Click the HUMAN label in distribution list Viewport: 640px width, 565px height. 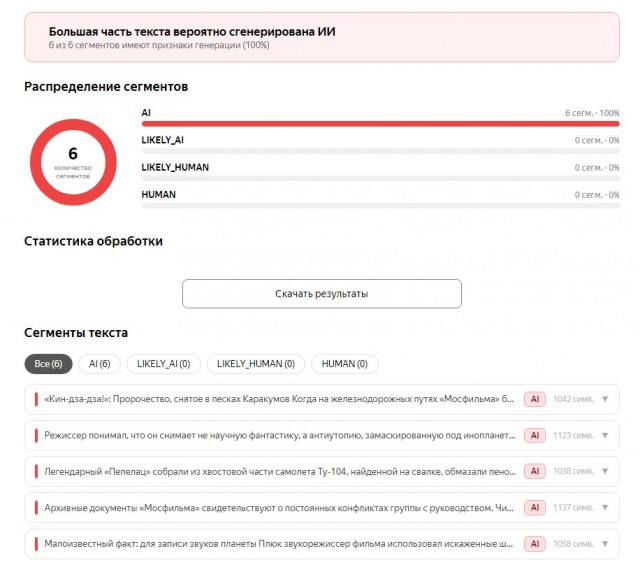click(158, 195)
